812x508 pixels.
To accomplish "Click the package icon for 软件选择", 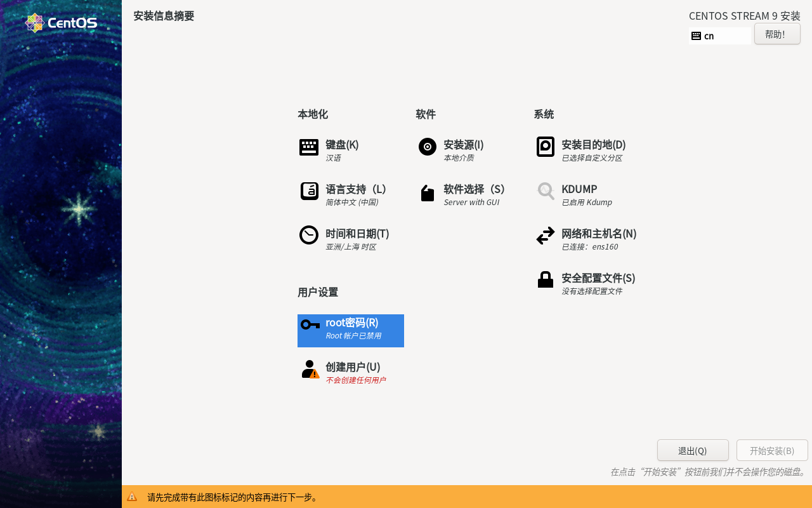I will tap(428, 193).
